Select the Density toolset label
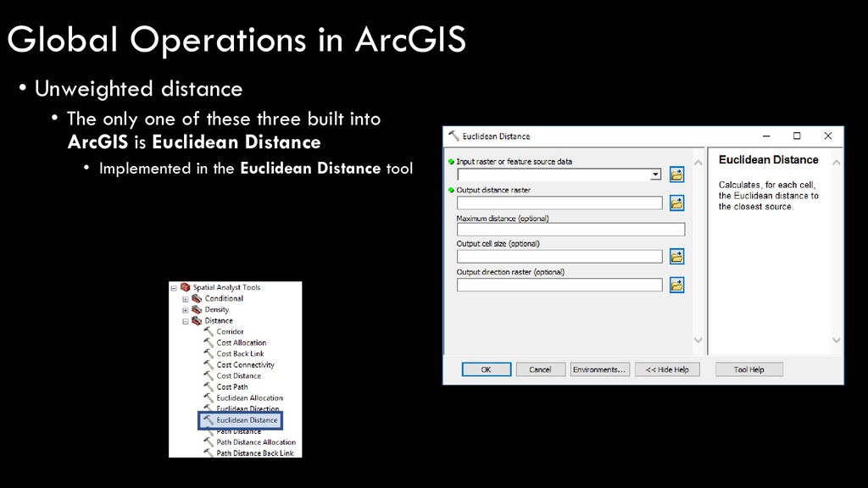868x488 pixels. 216,309
